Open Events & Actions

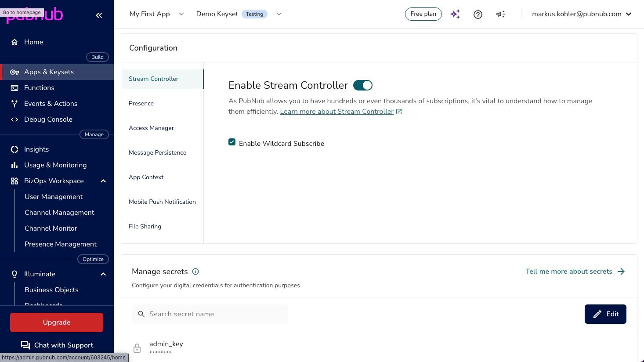point(51,103)
